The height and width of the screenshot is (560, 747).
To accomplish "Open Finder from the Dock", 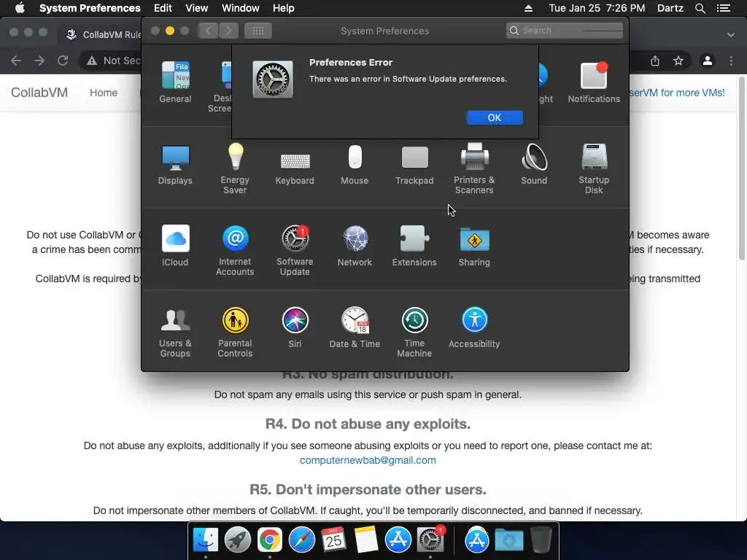I will [x=206, y=540].
